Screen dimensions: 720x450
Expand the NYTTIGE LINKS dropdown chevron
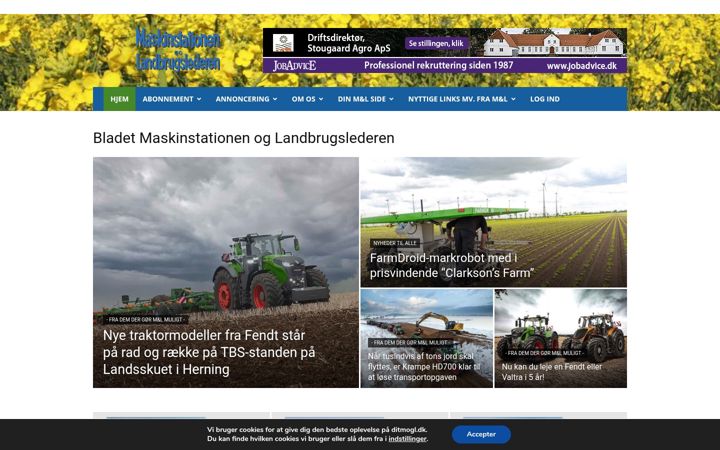point(513,99)
